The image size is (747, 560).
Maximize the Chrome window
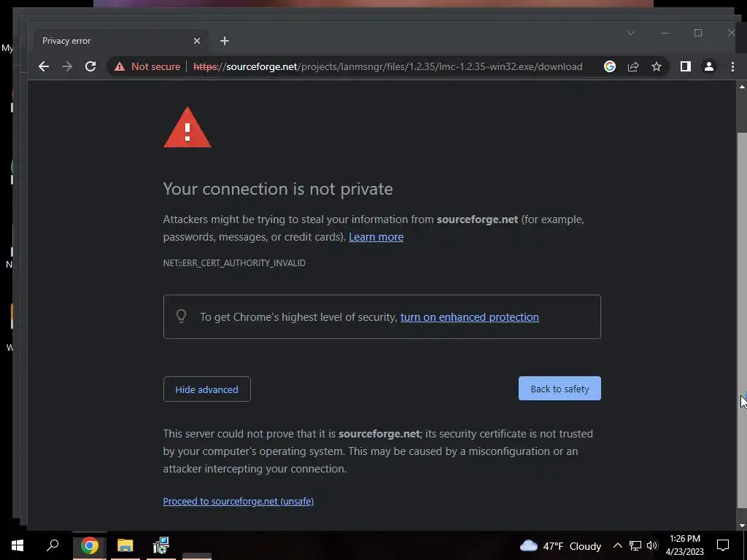click(698, 33)
